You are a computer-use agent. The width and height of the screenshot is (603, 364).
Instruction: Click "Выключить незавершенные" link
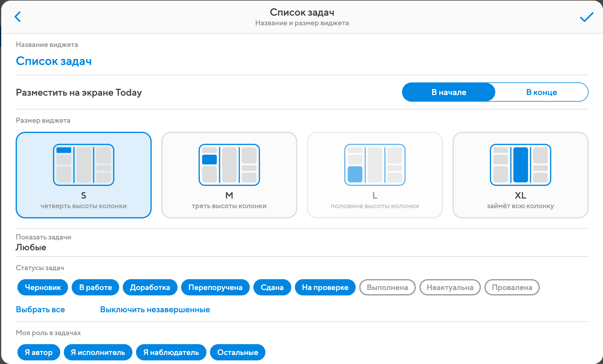pos(155,310)
